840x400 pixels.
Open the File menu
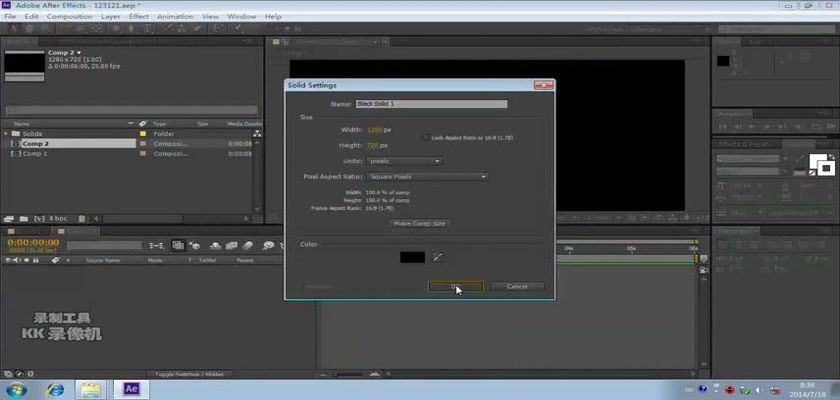10,17
